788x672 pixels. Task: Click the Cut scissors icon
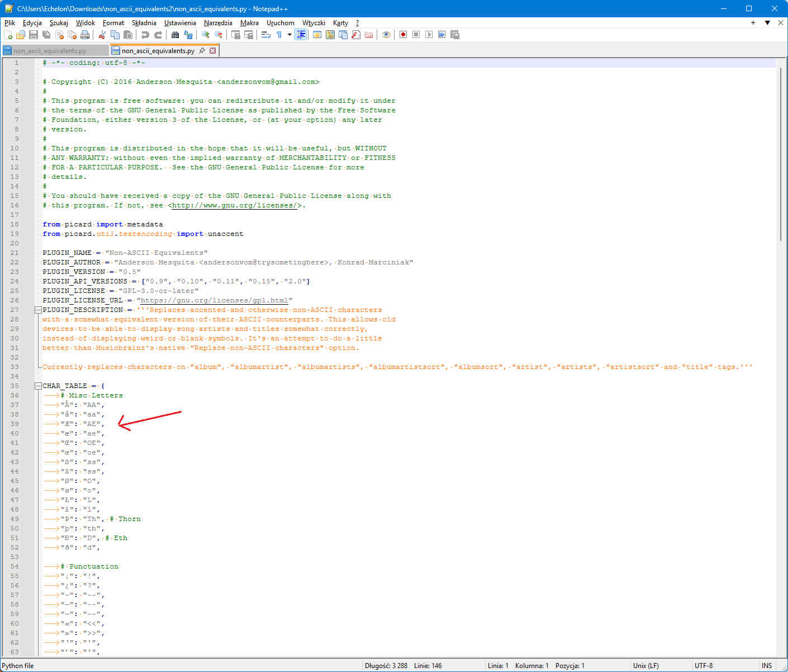tap(102, 35)
